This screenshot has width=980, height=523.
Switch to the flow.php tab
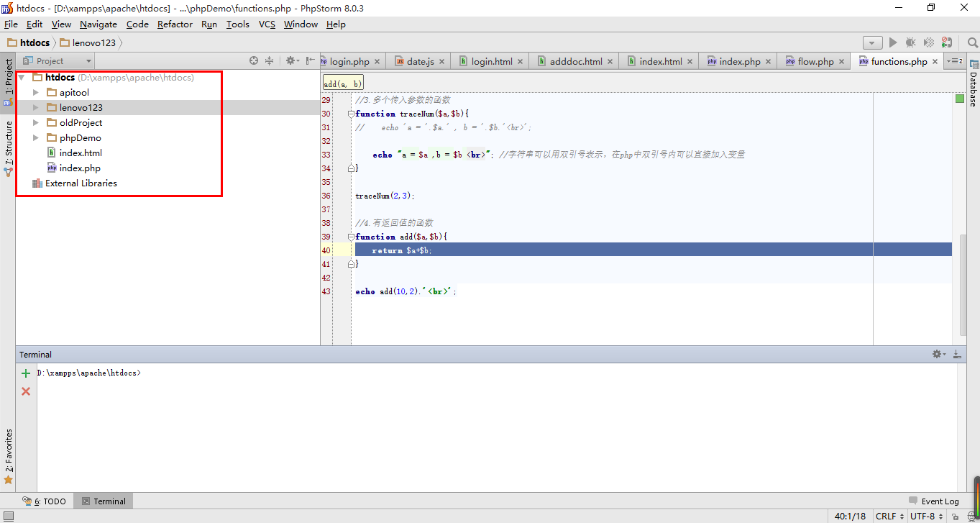click(x=815, y=62)
